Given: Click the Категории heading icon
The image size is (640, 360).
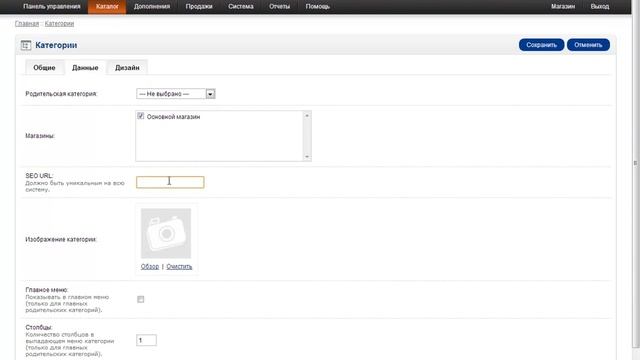Looking at the screenshot, I should pos(26,45).
